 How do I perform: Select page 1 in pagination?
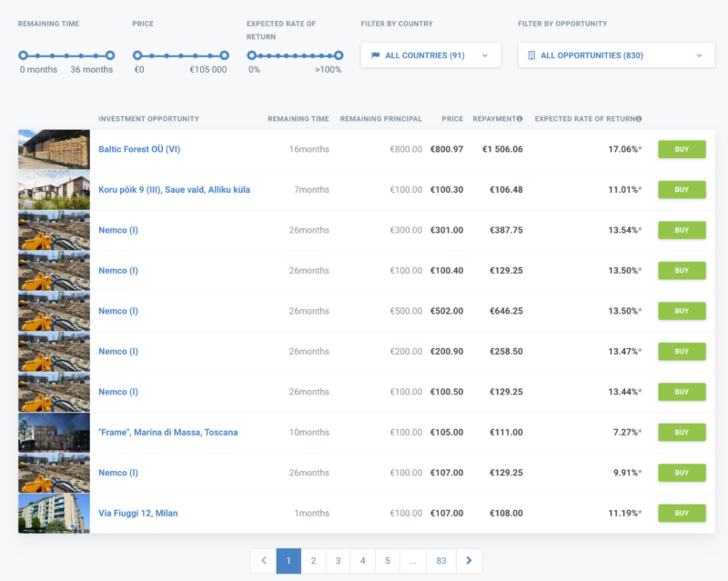click(288, 561)
